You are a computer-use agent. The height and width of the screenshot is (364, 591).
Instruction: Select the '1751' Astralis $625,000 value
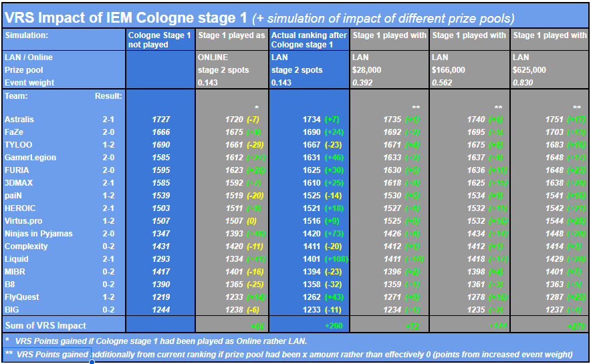(x=554, y=120)
